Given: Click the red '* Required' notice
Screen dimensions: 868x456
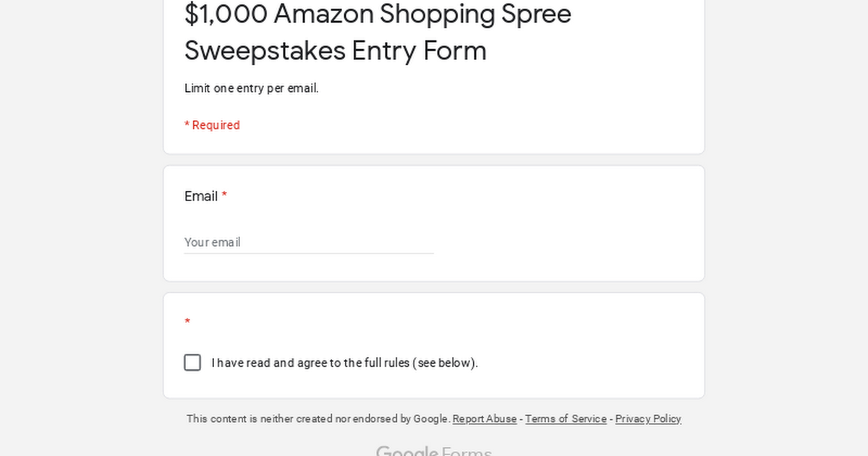Looking at the screenshot, I should tap(212, 125).
